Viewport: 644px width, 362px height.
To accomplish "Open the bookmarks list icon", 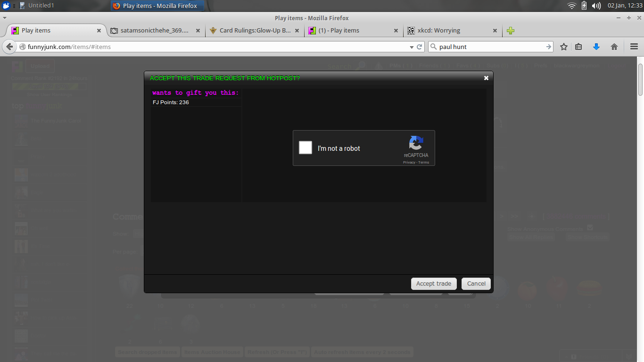I will tap(578, 47).
